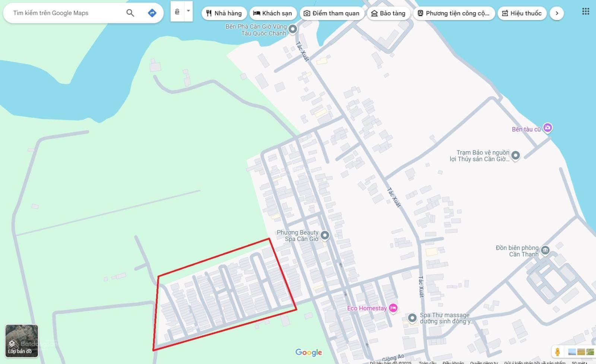Click the Eco Homestay hotel marker
Screen dimensions: 596x364
click(393, 308)
